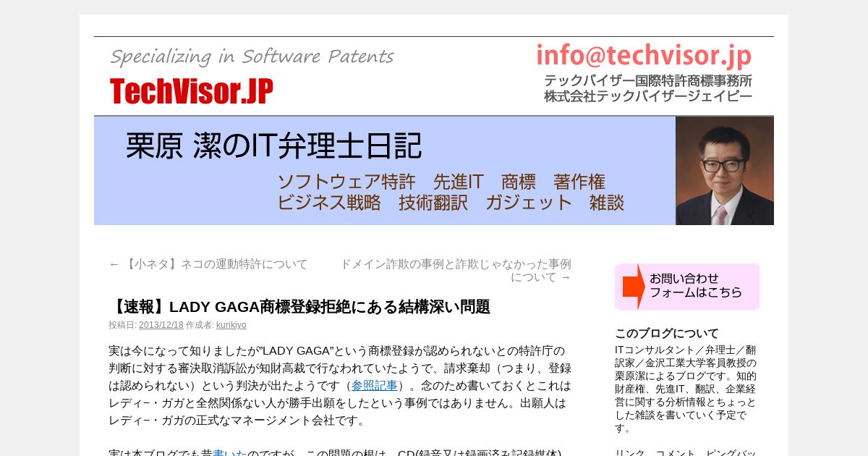The height and width of the screenshot is (456, 868).
Task: Click the テックバイザー国際特許商標事務所 office name text
Action: (x=648, y=80)
